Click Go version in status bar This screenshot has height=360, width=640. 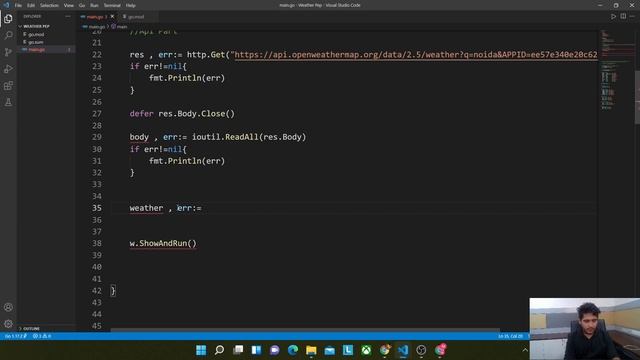tap(16, 336)
